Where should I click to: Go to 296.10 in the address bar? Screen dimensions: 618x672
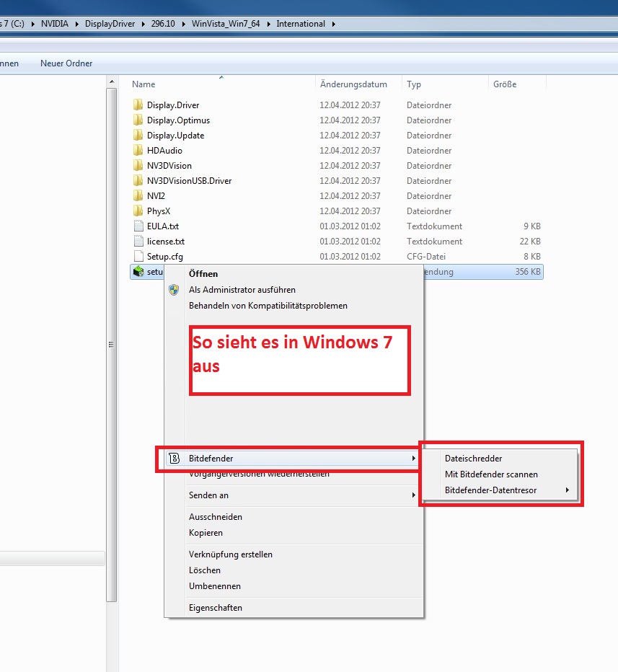(x=163, y=24)
